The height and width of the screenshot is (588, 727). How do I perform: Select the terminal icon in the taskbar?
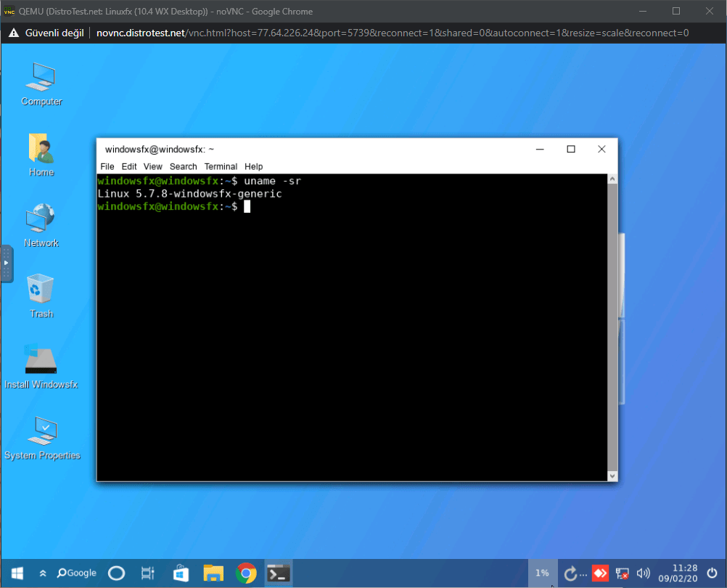point(278,573)
